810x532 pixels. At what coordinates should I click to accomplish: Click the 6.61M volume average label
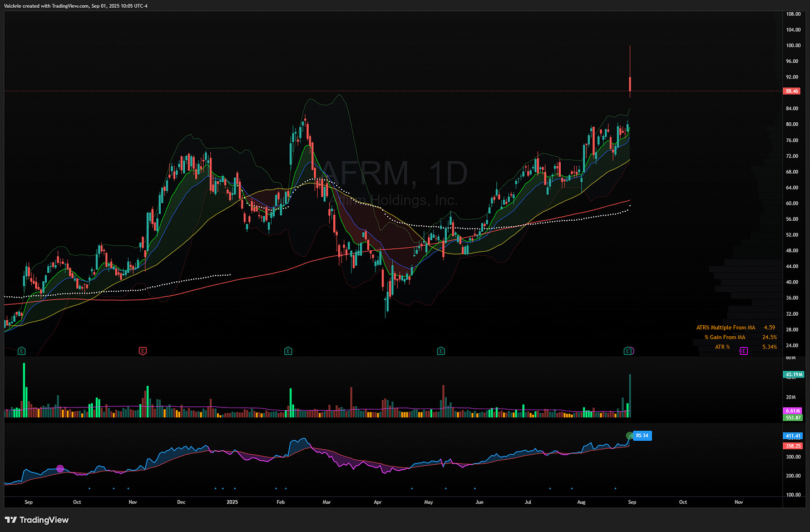click(x=792, y=411)
